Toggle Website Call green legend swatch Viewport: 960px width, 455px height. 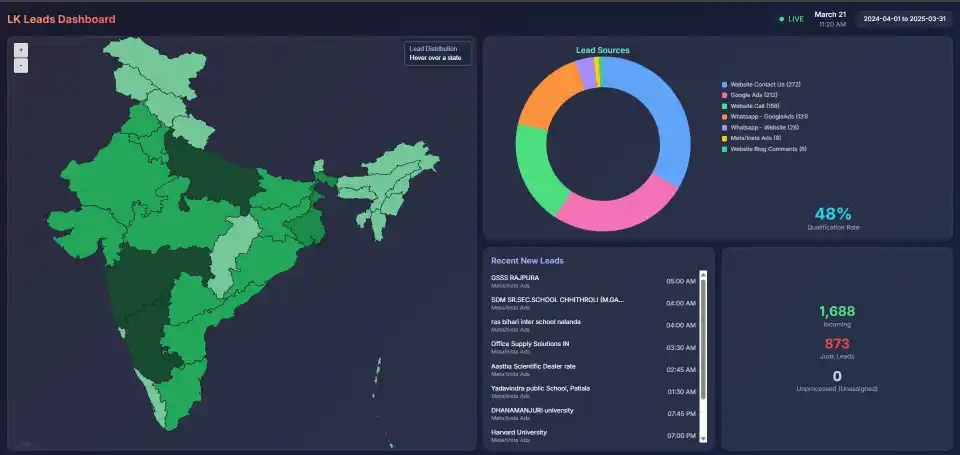[x=725, y=106]
